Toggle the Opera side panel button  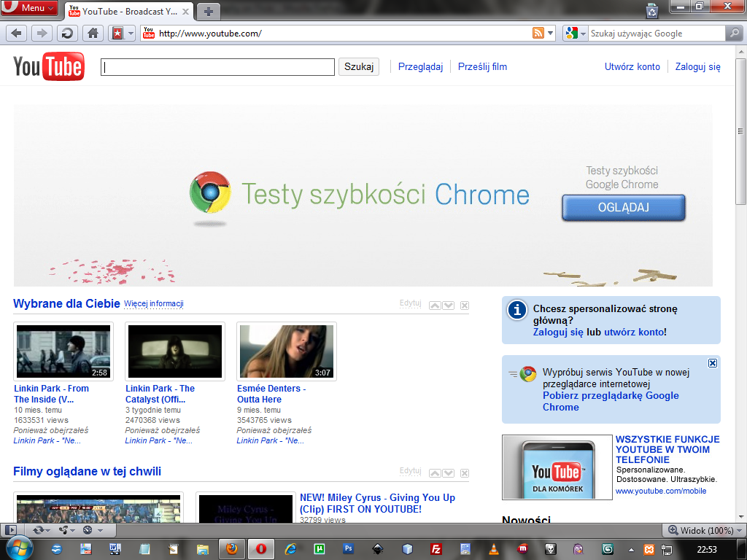pyautogui.click(x=10, y=530)
